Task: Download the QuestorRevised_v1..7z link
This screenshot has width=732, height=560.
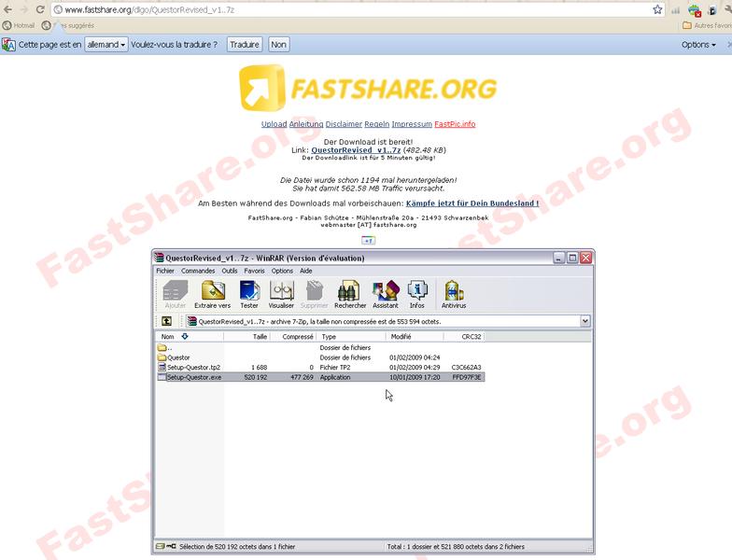Action: tap(356, 150)
